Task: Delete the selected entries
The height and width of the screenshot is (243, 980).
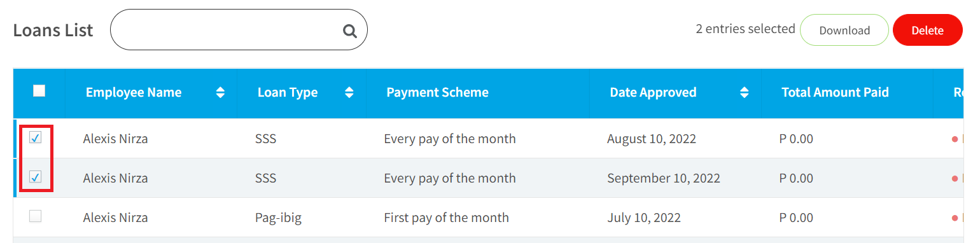Action: click(927, 30)
